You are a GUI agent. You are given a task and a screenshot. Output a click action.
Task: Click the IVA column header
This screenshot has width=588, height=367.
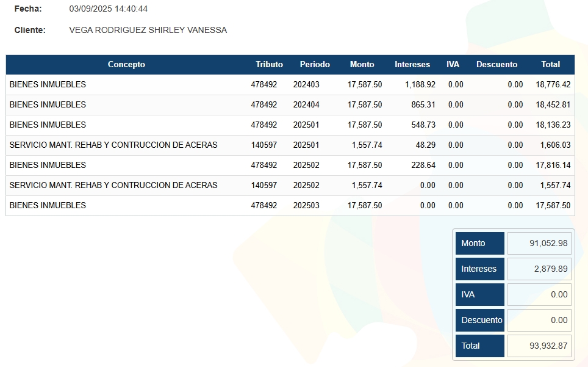tap(453, 64)
